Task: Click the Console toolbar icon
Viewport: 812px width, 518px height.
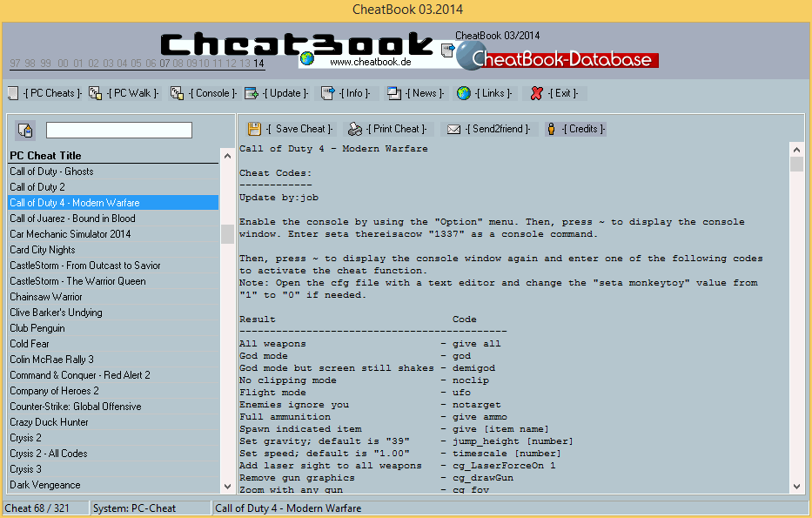Action: (177, 93)
